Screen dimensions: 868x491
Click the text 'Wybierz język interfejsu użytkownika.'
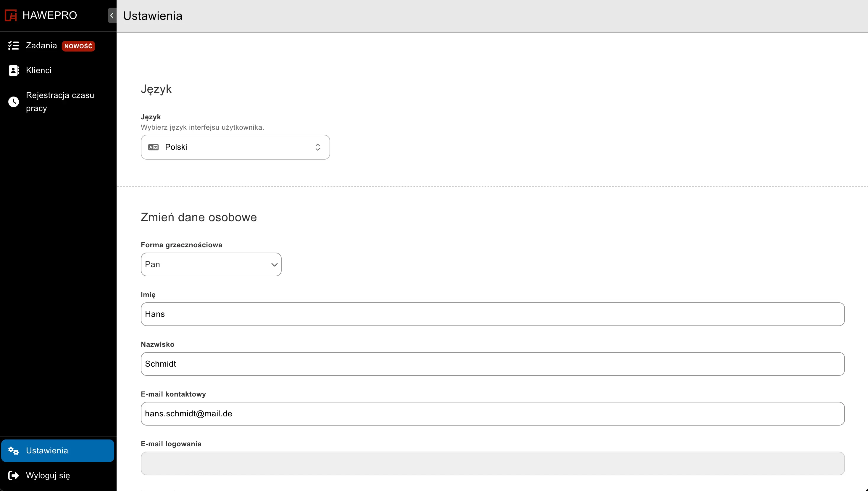[202, 127]
